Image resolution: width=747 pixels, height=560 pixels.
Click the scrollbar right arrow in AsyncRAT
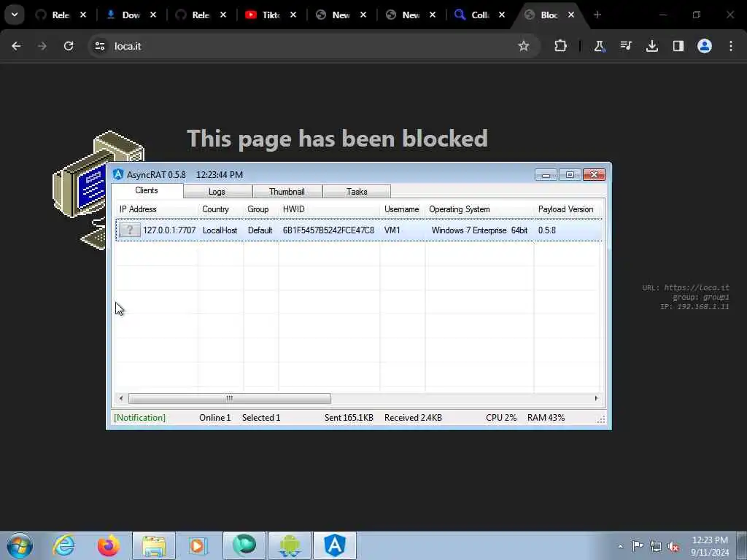pos(597,398)
